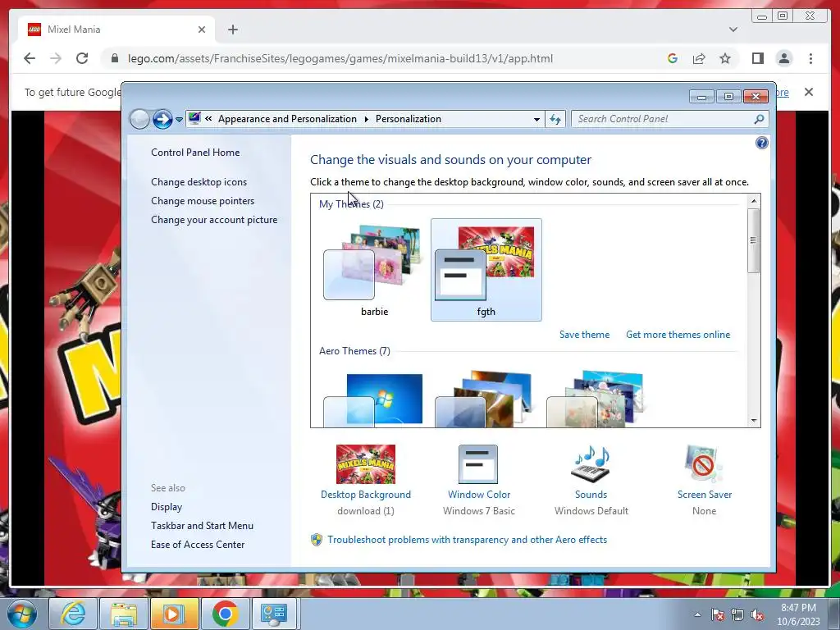Viewport: 840px width, 630px height.
Task: Click the Google icon in address bar
Action: coord(673,58)
